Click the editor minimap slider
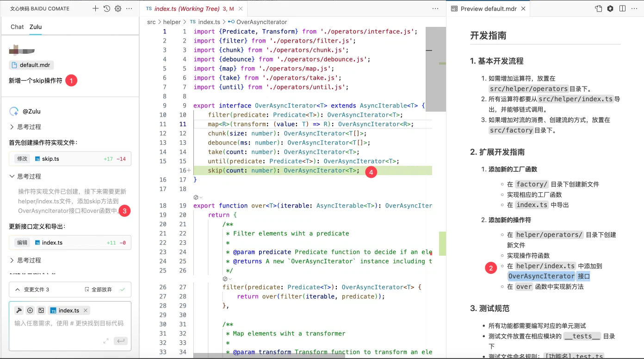Image resolution: width=644 pixels, height=359 pixels. pyautogui.click(x=436, y=69)
